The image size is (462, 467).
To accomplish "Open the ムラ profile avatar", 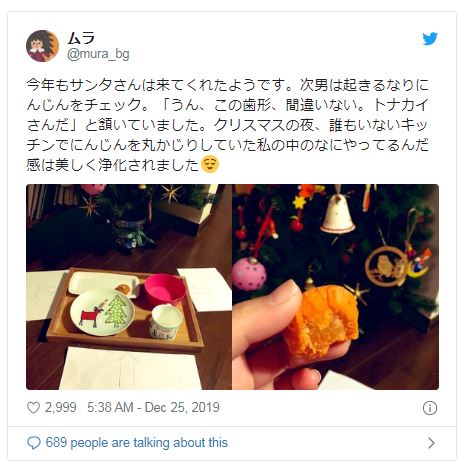I will (x=42, y=46).
